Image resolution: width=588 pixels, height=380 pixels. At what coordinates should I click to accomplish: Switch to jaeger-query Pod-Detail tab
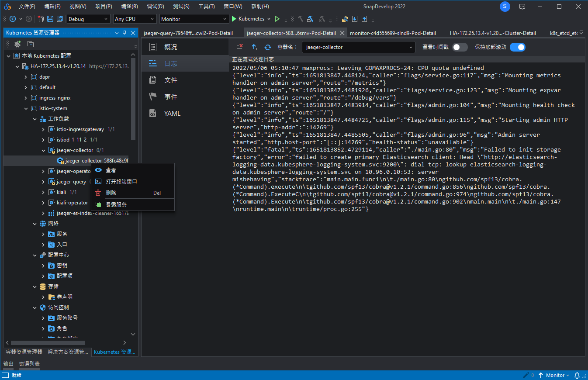tap(188, 33)
